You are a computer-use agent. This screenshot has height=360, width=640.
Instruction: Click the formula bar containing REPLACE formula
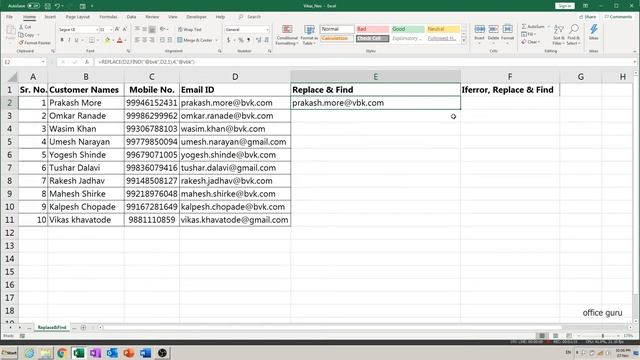(365, 62)
